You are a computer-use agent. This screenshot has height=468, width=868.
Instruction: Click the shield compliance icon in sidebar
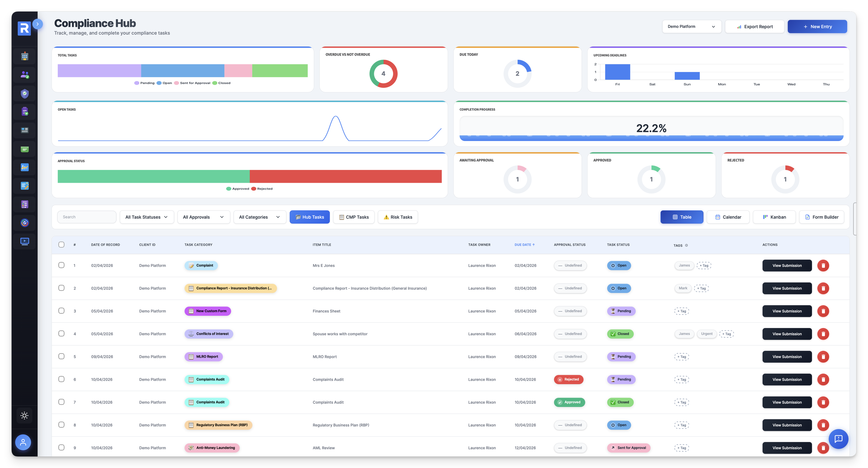pos(24,93)
